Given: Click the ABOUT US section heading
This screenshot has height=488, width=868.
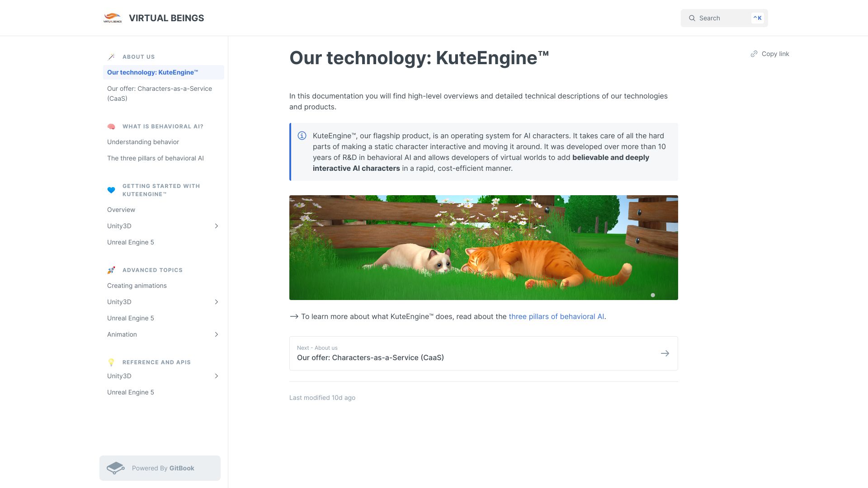Looking at the screenshot, I should pos(139,57).
